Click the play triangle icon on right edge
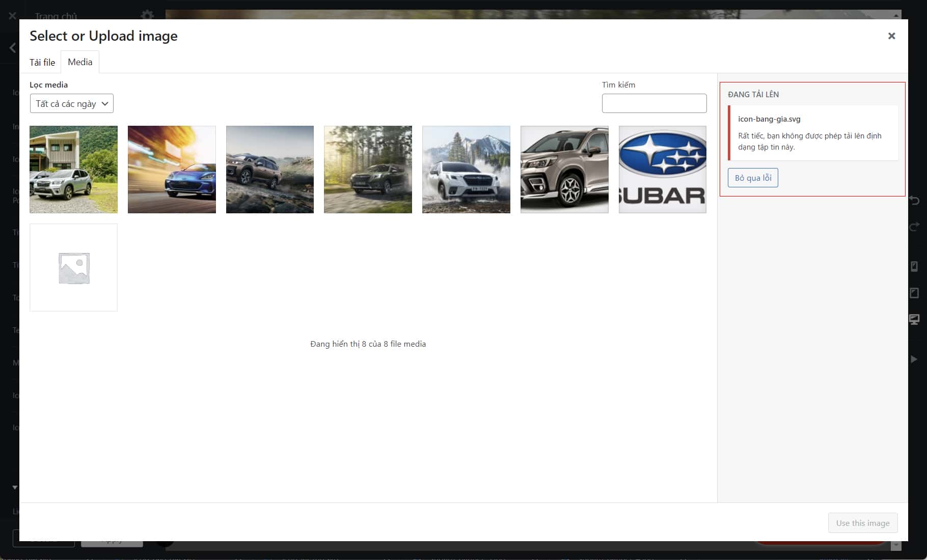927x560 pixels. 914,359
